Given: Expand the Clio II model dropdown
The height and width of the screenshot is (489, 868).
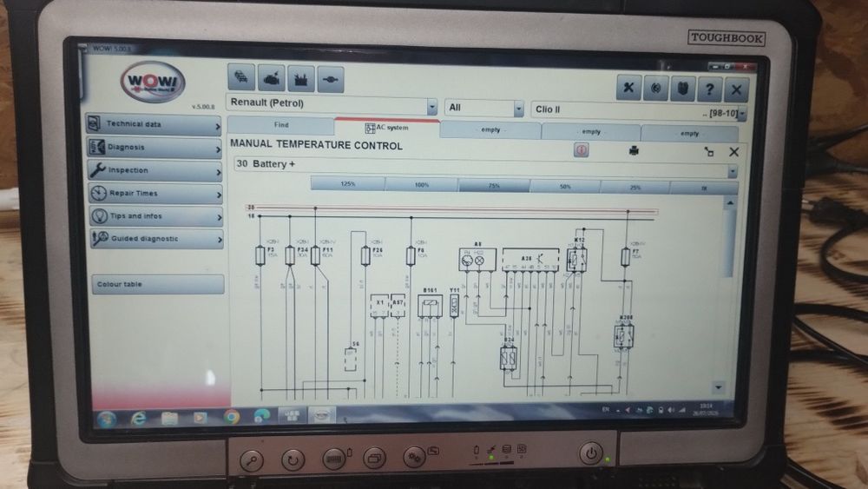Looking at the screenshot, I should [x=742, y=114].
